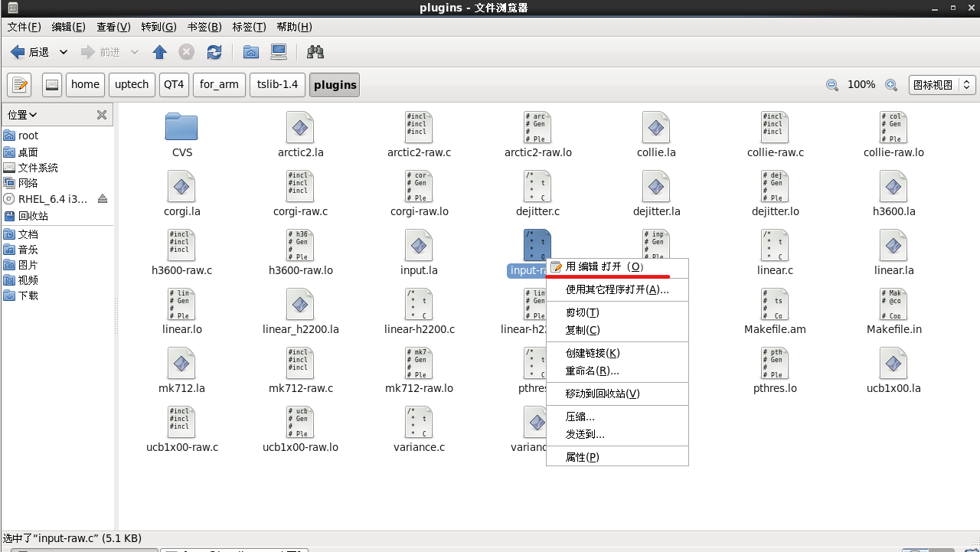Open the Bookmarks menu

pos(204,27)
